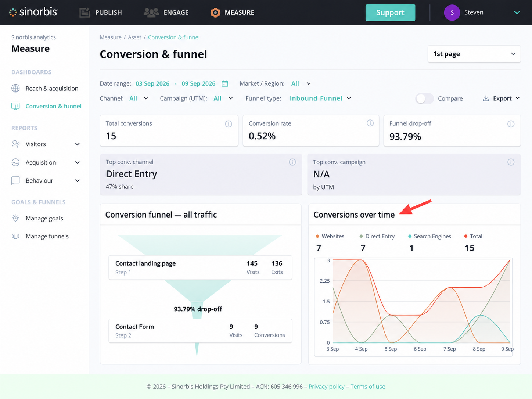Toggle Direct Entry series in legend
Screen dimensions: 532x399
[x=377, y=236]
